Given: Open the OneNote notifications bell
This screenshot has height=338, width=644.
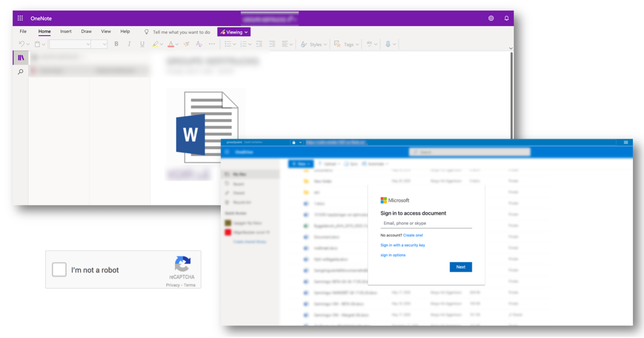Looking at the screenshot, I should tap(506, 18).
